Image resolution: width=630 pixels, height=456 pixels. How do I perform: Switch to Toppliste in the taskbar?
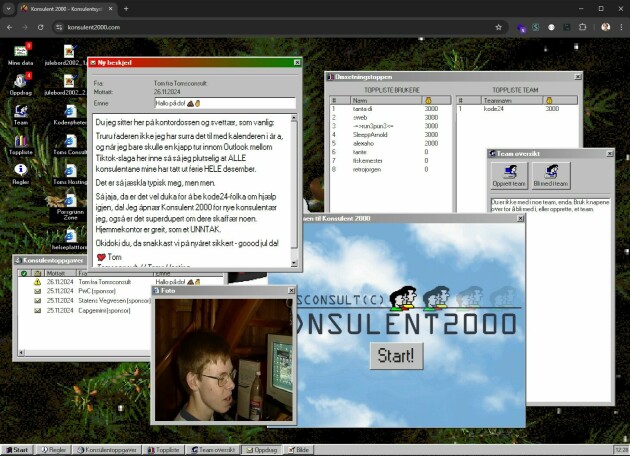coord(163,450)
